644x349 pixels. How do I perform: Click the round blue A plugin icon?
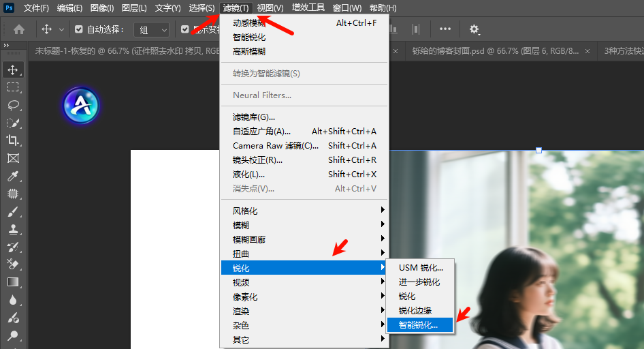click(81, 106)
